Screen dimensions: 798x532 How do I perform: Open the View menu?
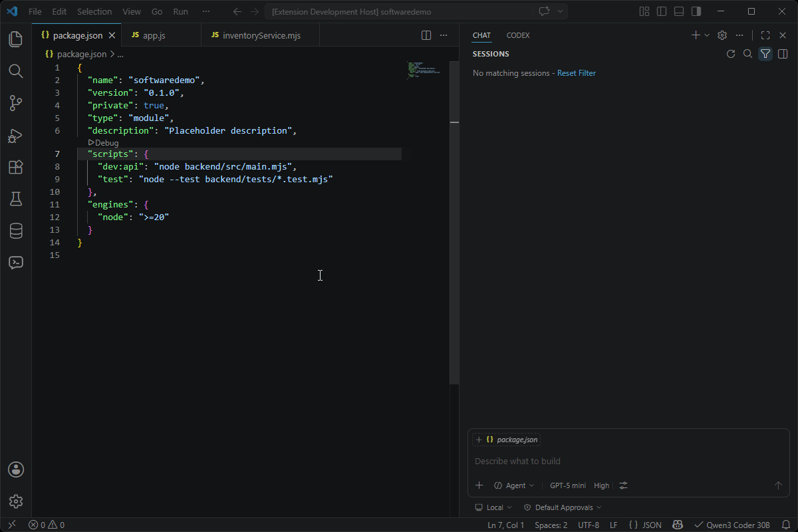tap(132, 11)
